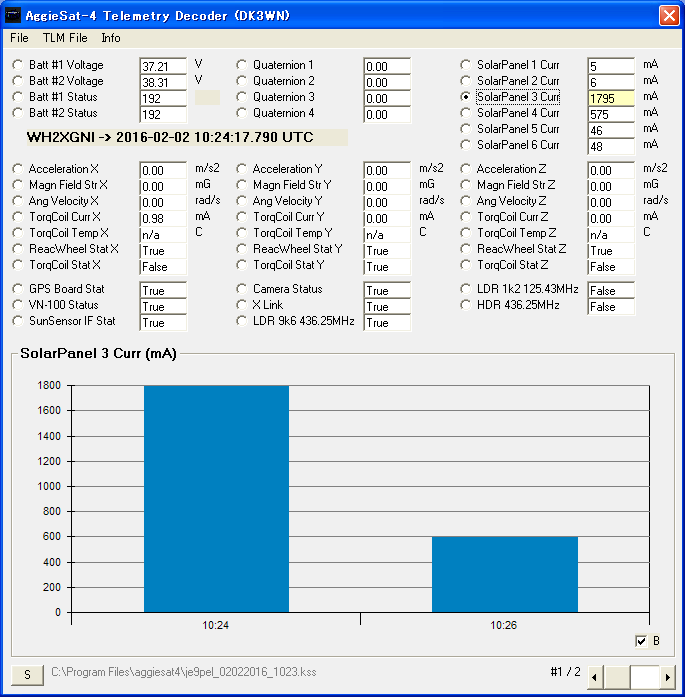Select Batt #2 Status radio button
Screen dimensions: 685x697
(18, 113)
